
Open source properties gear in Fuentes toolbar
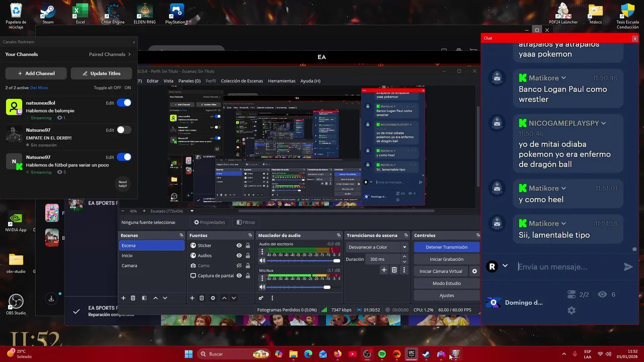pyautogui.click(x=213, y=298)
